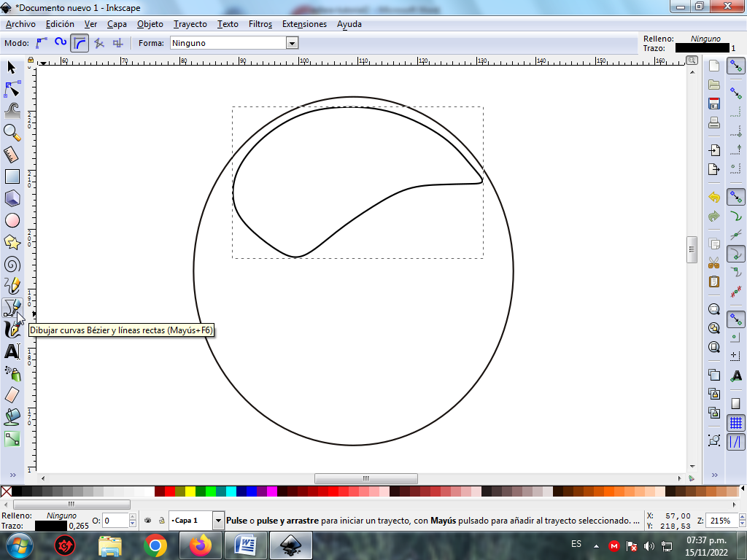
Task: Open the Forma dropdown list
Action: [x=292, y=43]
